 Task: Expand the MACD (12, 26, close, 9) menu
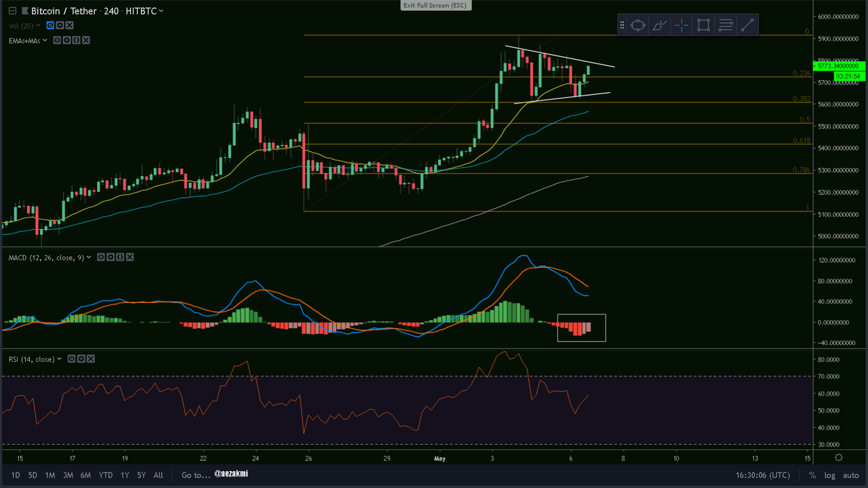pyautogui.click(x=89, y=258)
